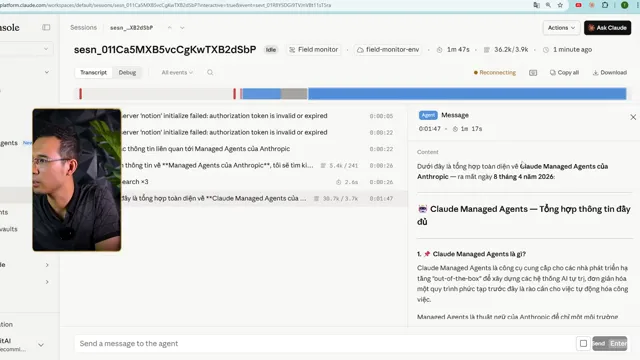Screen dimensions: 640x360
Task: Click the presenter webcam thumbnail
Action: point(77,180)
